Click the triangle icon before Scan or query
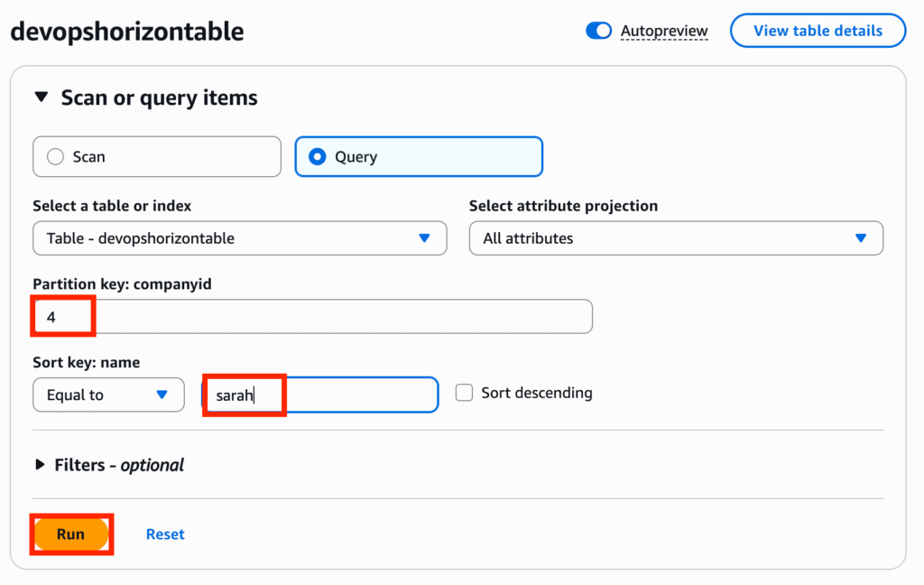The width and height of the screenshot is (924, 585). coord(42,97)
